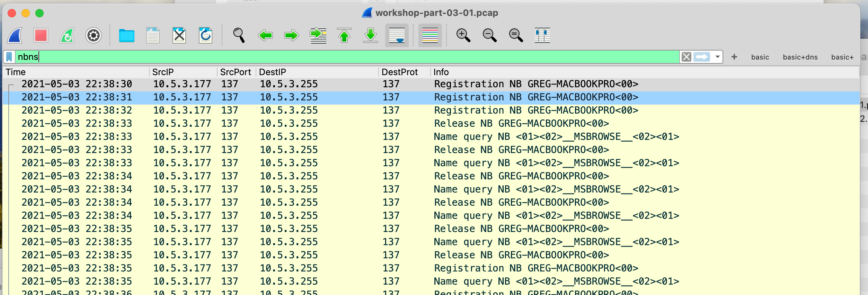Toggle packet list colorization
Image resolution: width=868 pixels, height=295 pixels.
point(430,35)
